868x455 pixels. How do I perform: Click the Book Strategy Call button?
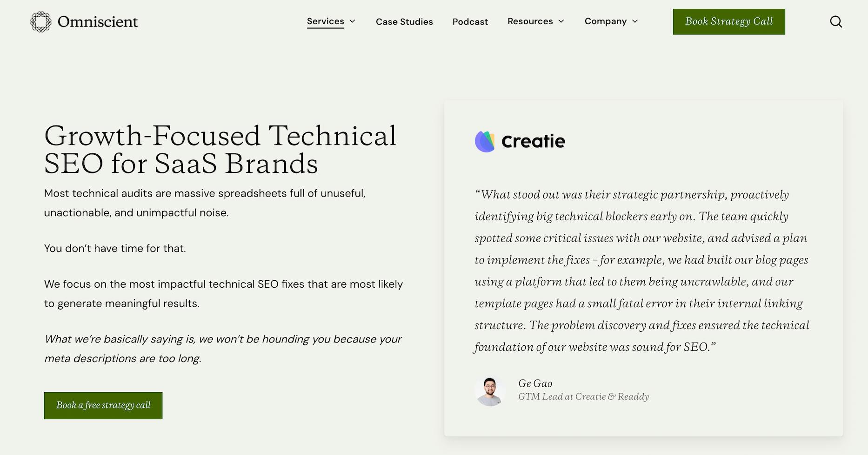[728, 21]
